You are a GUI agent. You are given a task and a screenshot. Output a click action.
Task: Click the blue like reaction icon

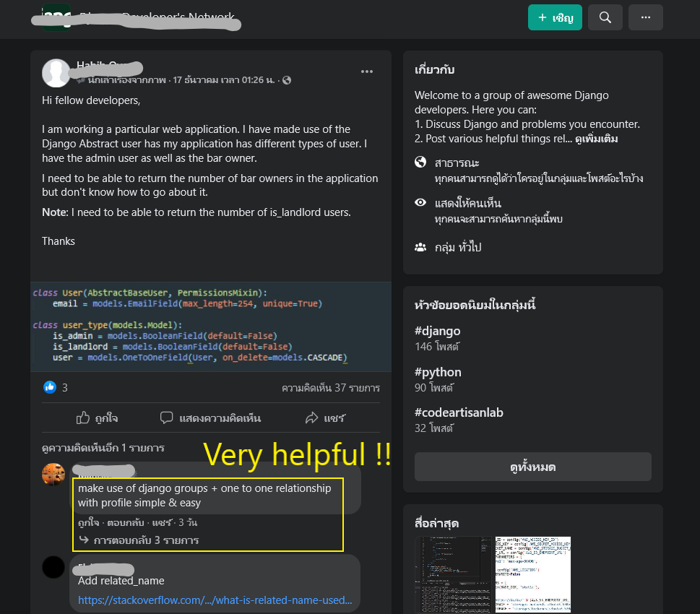pyautogui.click(x=50, y=387)
